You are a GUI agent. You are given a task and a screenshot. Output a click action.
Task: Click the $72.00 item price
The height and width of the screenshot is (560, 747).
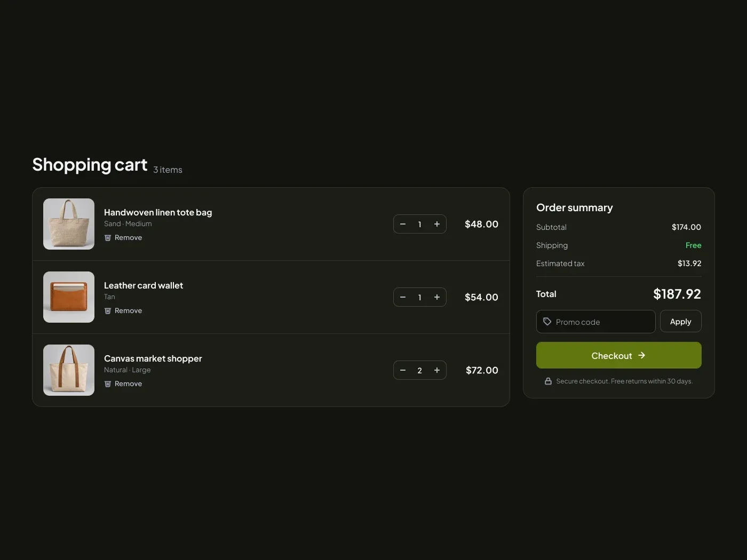pos(482,370)
